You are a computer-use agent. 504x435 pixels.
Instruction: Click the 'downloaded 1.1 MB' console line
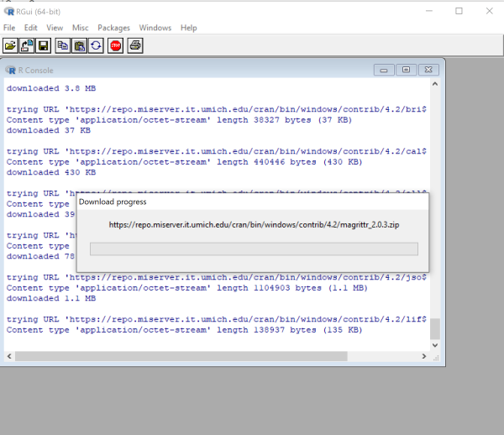pyautogui.click(x=51, y=298)
